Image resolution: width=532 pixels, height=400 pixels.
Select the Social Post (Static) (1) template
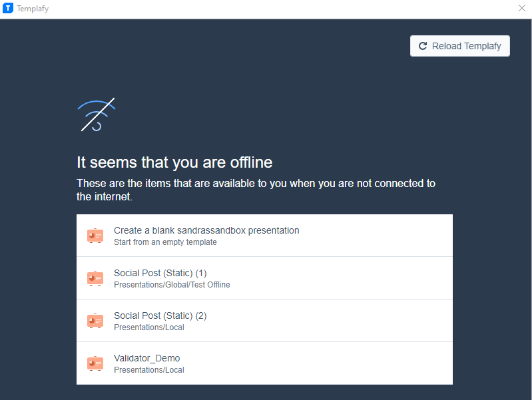tap(264, 278)
